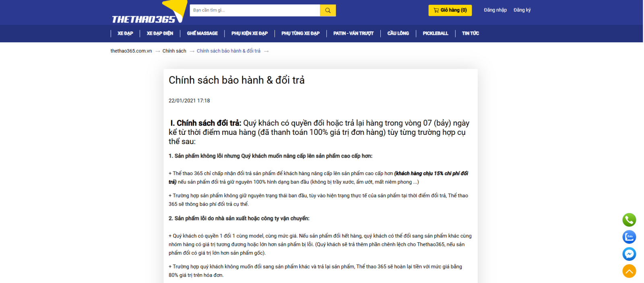Open the PICKLEBALL menu item
The image size is (644, 283).
point(435,33)
